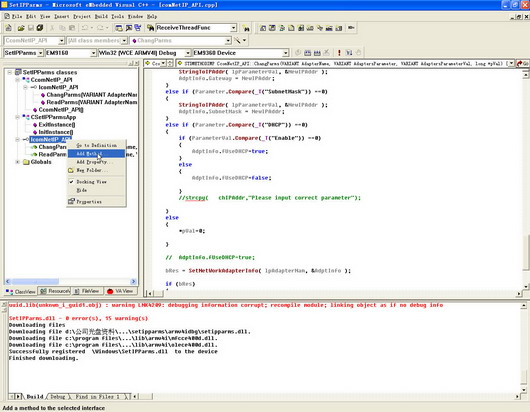530x412 pixels.
Task: Open the CcomNetIP_API class combo dropdown
Action: click(x=62, y=41)
